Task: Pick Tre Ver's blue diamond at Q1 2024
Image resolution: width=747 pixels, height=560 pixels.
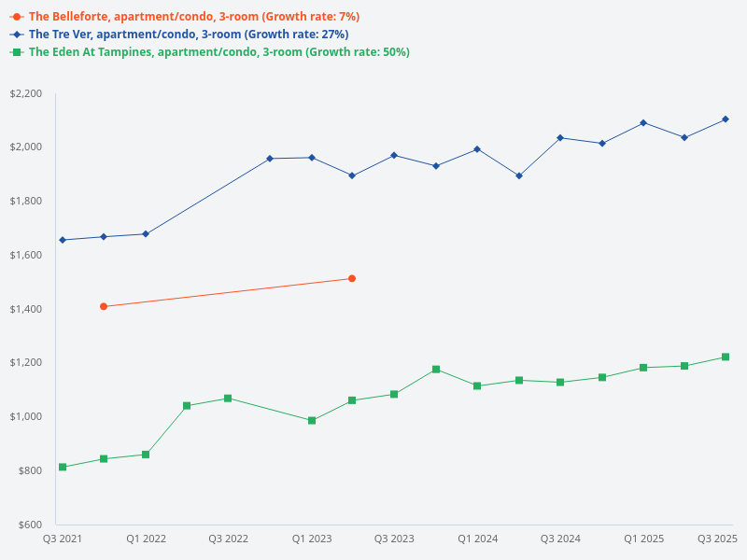Action: (x=477, y=149)
